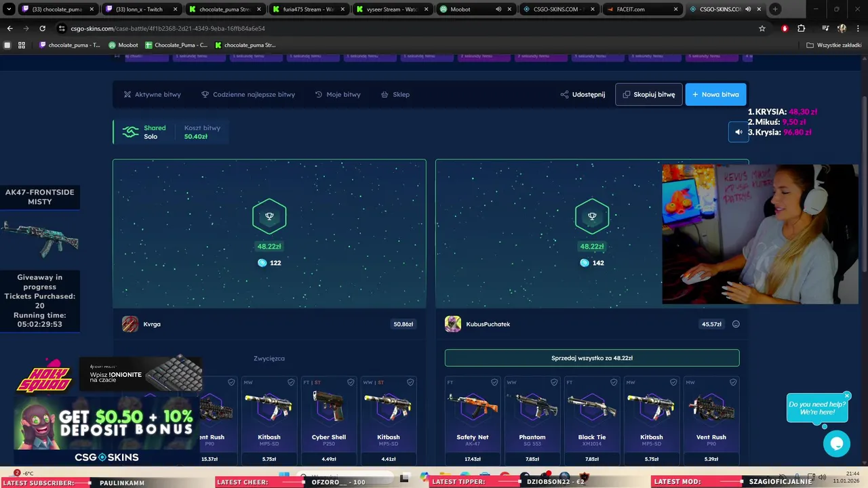This screenshot has height=488, width=868.
Task: Click the Shared mode handshake icon
Action: pos(130,132)
